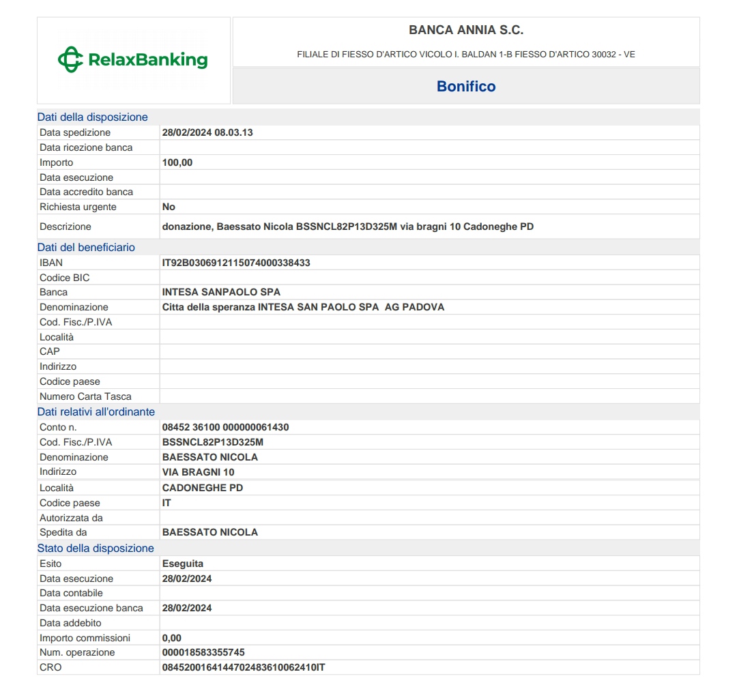The height and width of the screenshot is (700, 737).
Task: Click the 'Conto n.' label
Action: point(58,427)
